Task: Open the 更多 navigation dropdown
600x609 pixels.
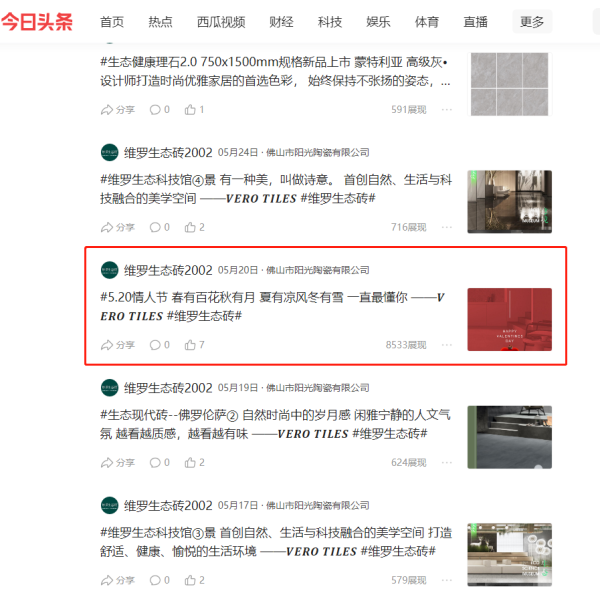Action: [x=532, y=22]
